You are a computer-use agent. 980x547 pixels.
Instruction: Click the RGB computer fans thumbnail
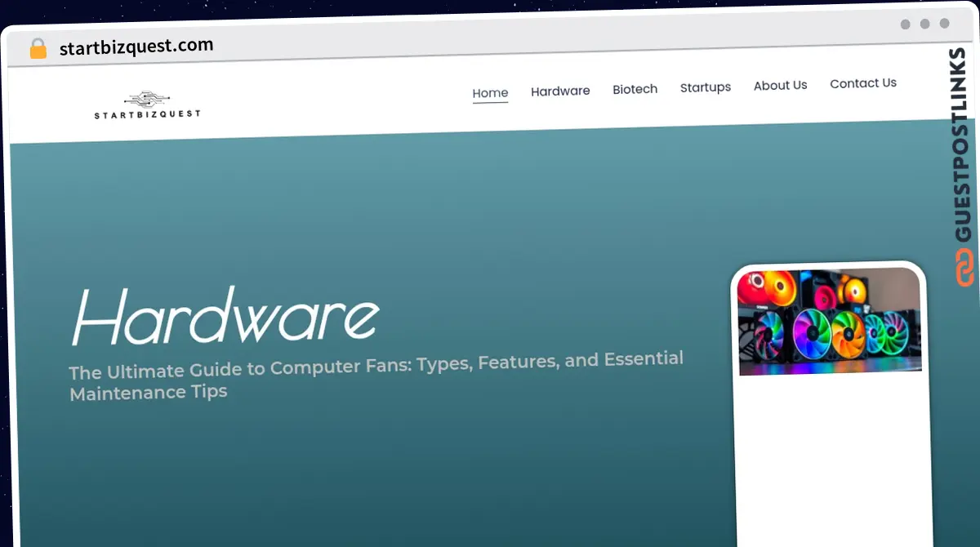(x=829, y=322)
